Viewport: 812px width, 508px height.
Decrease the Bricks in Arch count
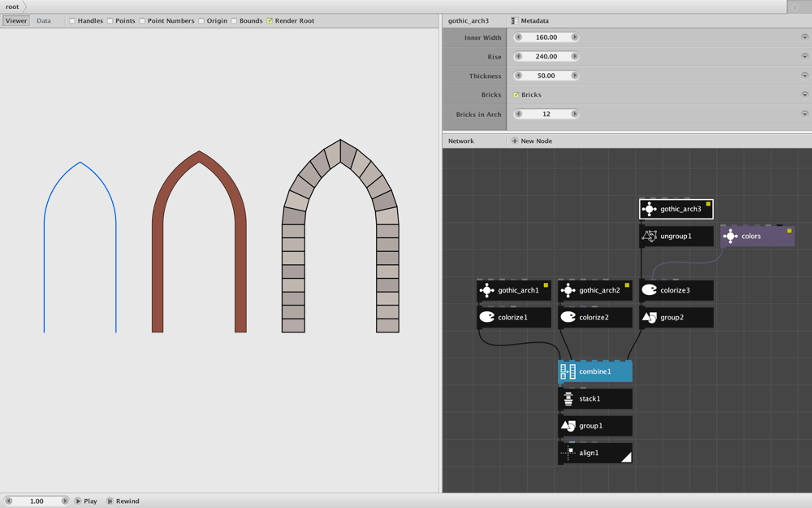point(518,114)
